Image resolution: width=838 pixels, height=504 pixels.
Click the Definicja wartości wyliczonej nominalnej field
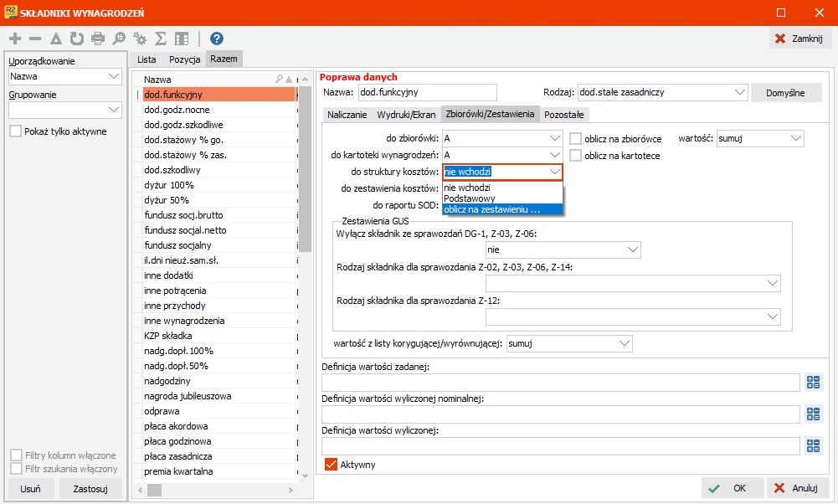pyautogui.click(x=561, y=414)
